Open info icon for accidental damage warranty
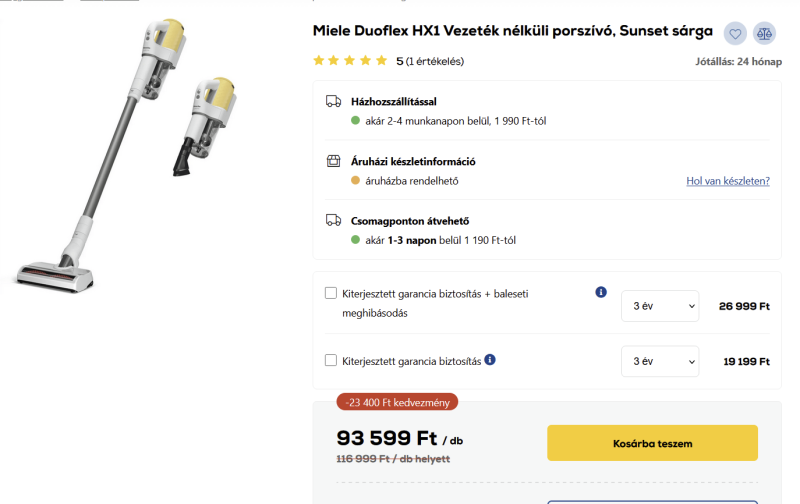This screenshot has height=504, width=800. (x=601, y=292)
